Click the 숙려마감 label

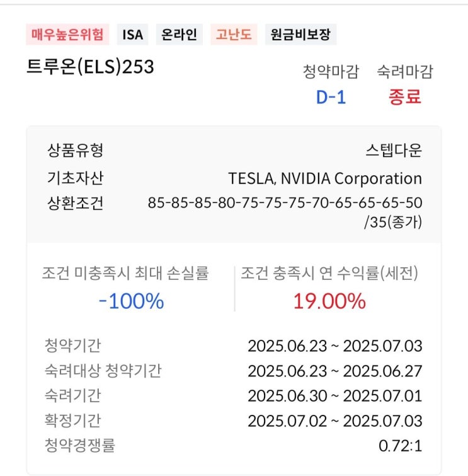coord(404,72)
